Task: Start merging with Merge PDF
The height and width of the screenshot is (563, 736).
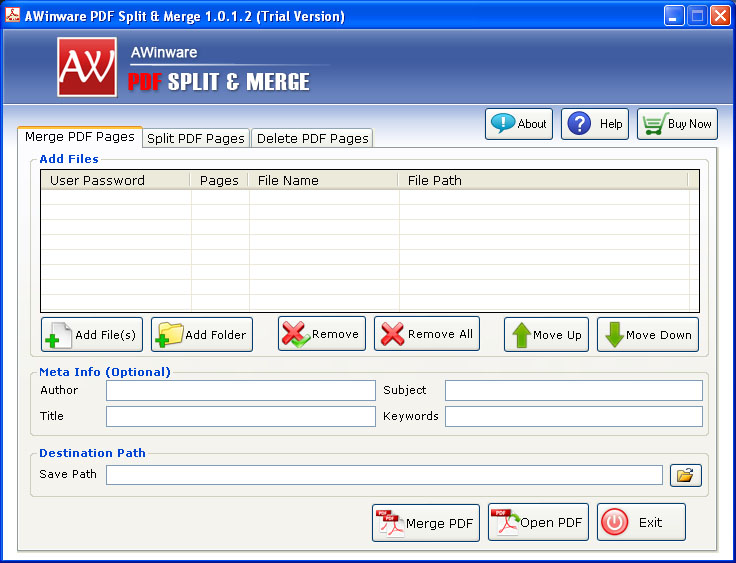Action: coord(426,523)
